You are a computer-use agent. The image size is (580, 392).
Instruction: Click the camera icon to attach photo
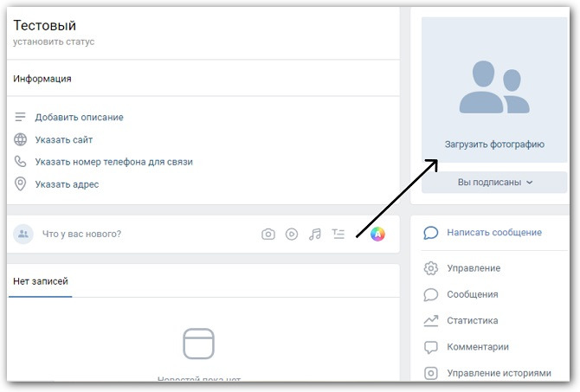[268, 234]
